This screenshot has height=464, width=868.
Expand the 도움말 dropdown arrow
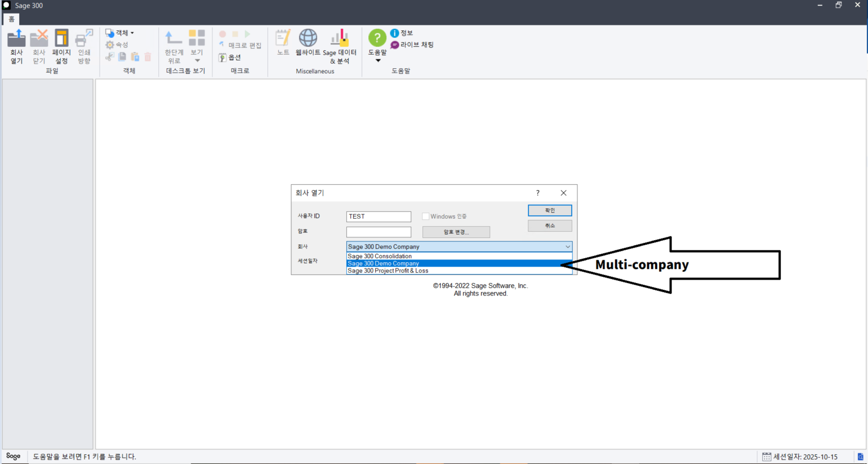[x=378, y=60]
